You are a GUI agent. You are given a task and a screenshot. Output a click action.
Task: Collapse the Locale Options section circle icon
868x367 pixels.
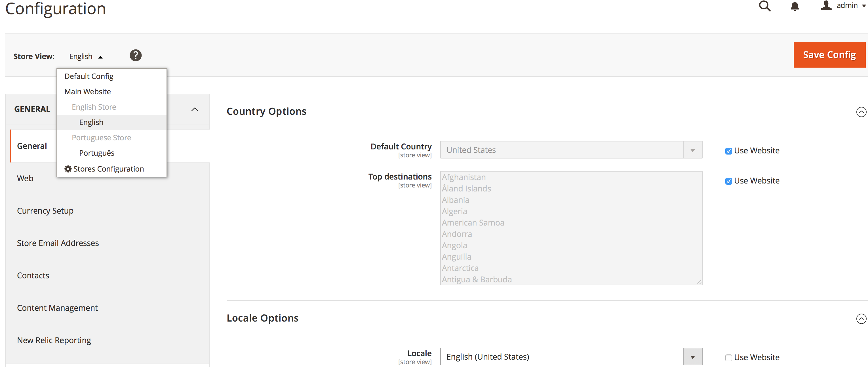click(x=861, y=319)
